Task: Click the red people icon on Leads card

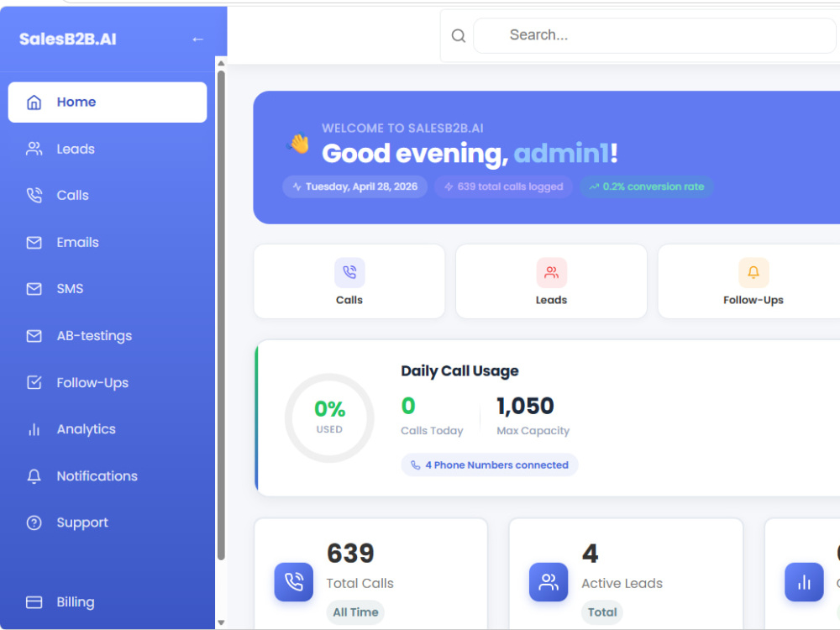Action: (551, 273)
